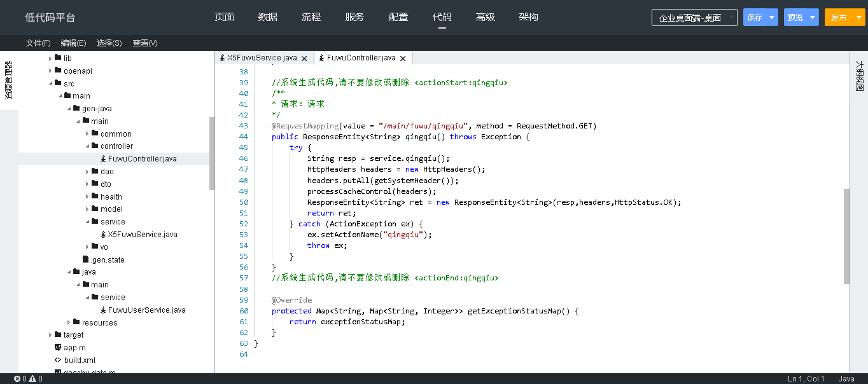This screenshot has height=384, width=868.
Task: Open build.xml file in the tree
Action: pos(80,360)
